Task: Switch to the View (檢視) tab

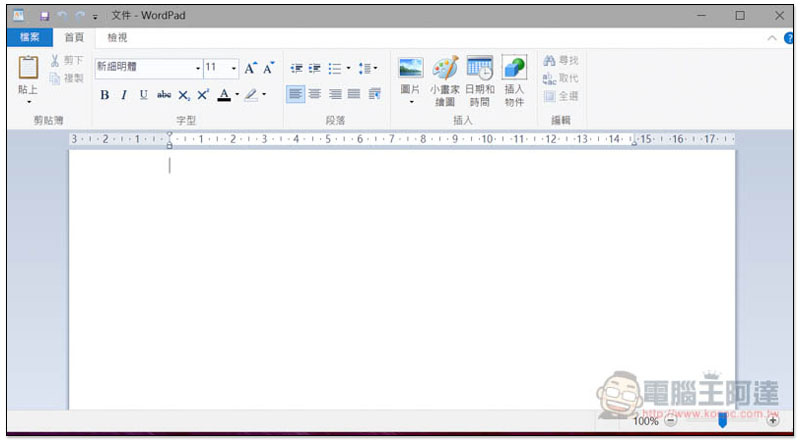Action: click(x=117, y=38)
